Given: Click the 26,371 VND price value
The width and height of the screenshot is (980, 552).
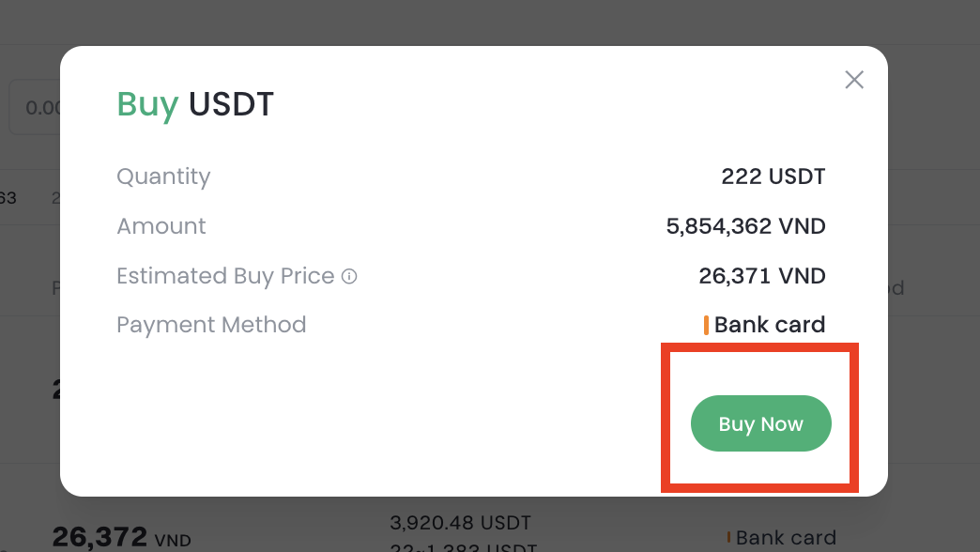Looking at the screenshot, I should point(761,276).
